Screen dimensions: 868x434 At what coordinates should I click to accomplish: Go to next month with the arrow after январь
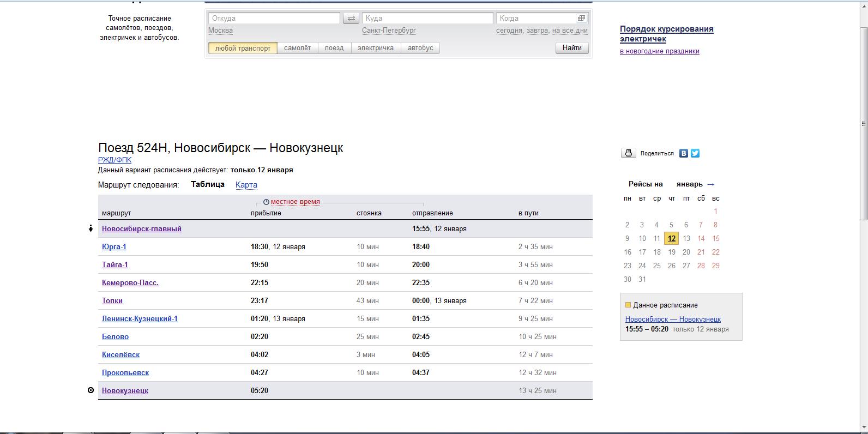[710, 184]
